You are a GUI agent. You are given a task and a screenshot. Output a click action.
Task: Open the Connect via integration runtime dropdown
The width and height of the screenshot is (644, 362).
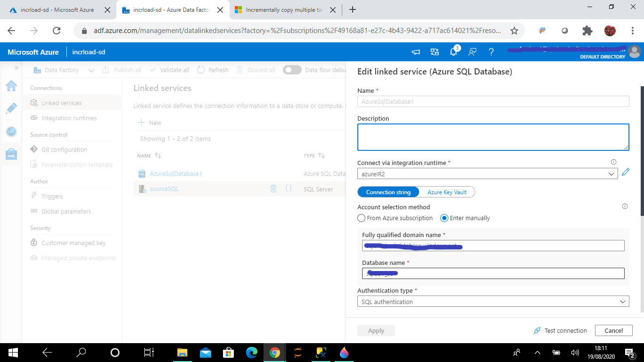487,173
